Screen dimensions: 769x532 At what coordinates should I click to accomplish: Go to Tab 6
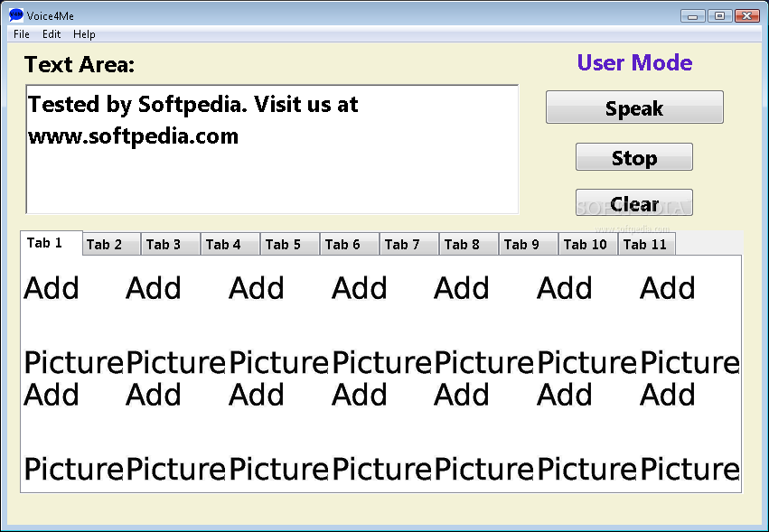pyautogui.click(x=351, y=244)
